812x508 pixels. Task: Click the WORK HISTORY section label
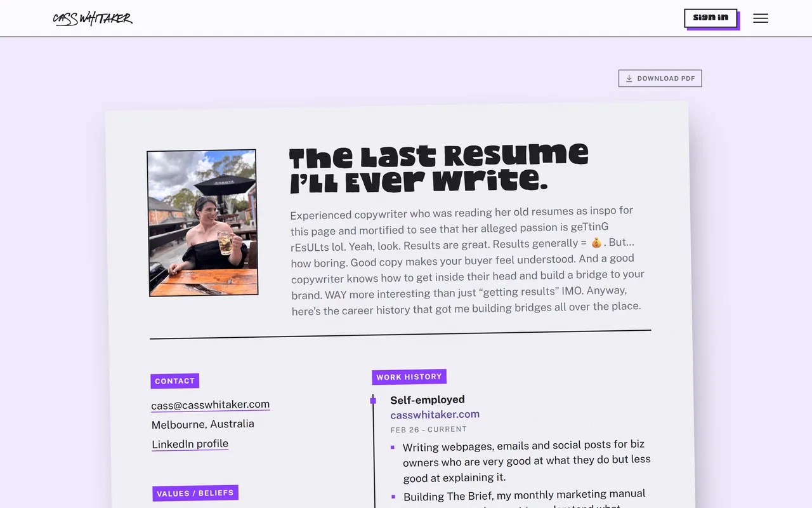(409, 377)
